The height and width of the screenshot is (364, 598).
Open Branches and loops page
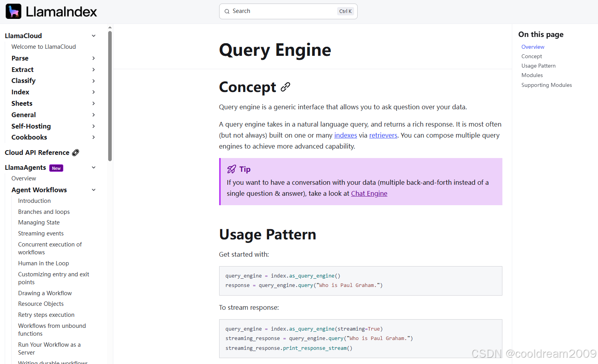coord(44,212)
